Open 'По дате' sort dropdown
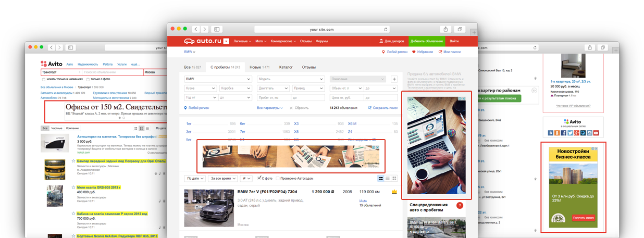The height and width of the screenshot is (238, 644). click(195, 178)
